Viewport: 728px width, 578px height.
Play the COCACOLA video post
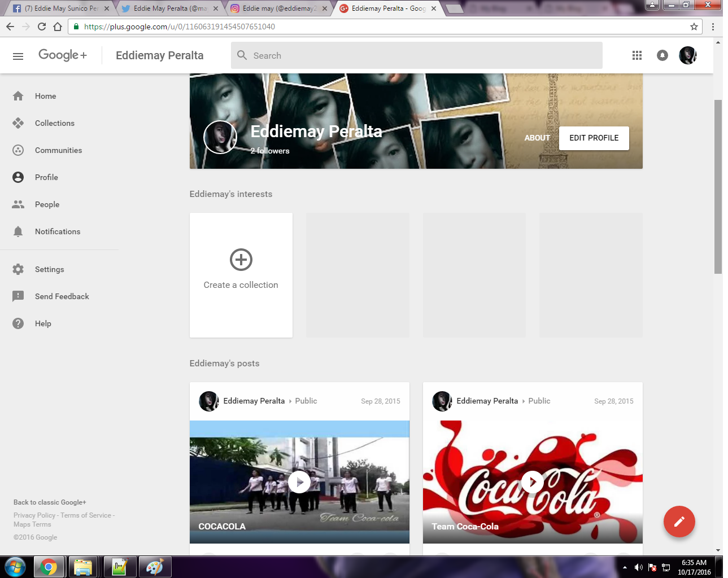(299, 482)
